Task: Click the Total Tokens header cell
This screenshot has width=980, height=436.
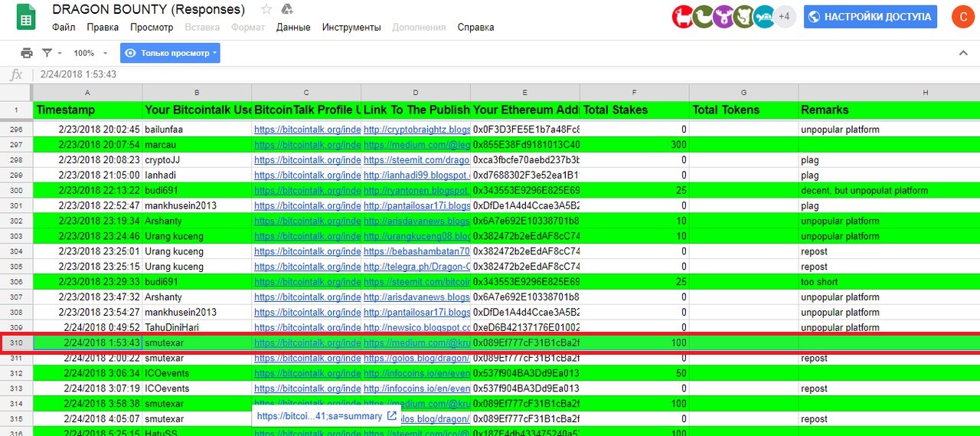Action: tap(743, 110)
